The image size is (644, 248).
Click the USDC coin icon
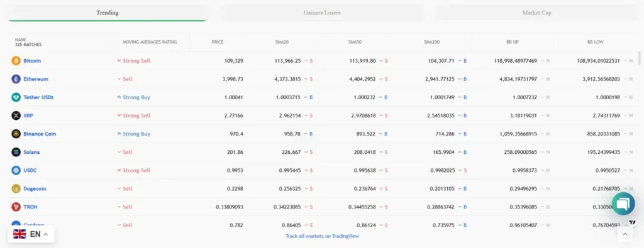pos(16,170)
